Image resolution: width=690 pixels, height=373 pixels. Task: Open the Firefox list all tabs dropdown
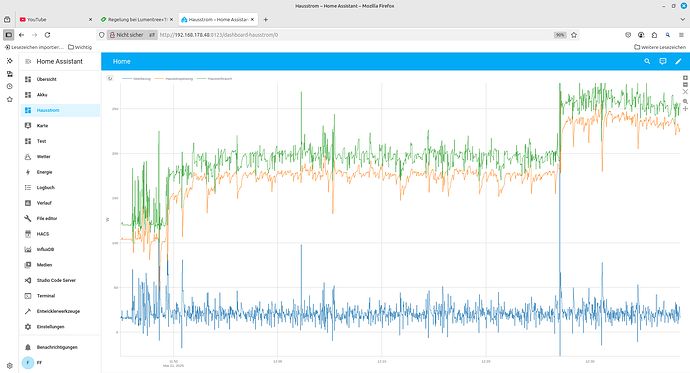tap(683, 19)
